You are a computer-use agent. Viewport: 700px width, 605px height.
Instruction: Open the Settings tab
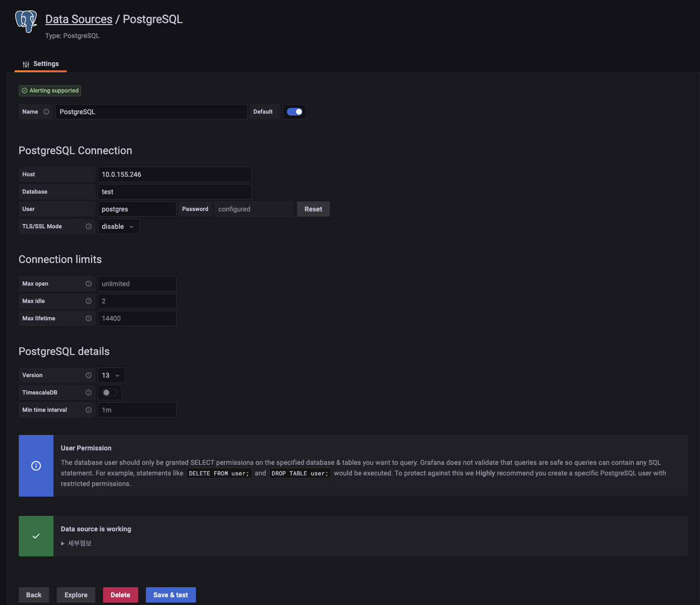click(x=41, y=64)
